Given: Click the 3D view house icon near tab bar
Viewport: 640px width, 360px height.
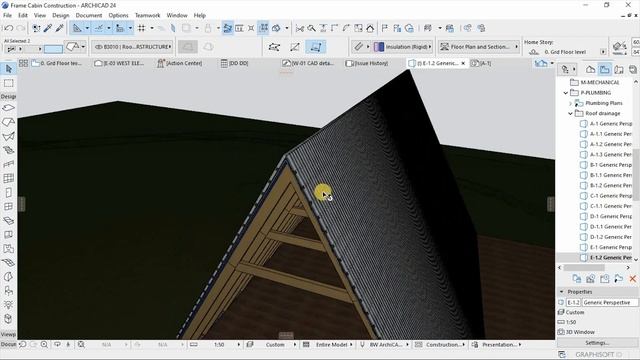Looking at the screenshot, I should pyautogui.click(x=541, y=63).
